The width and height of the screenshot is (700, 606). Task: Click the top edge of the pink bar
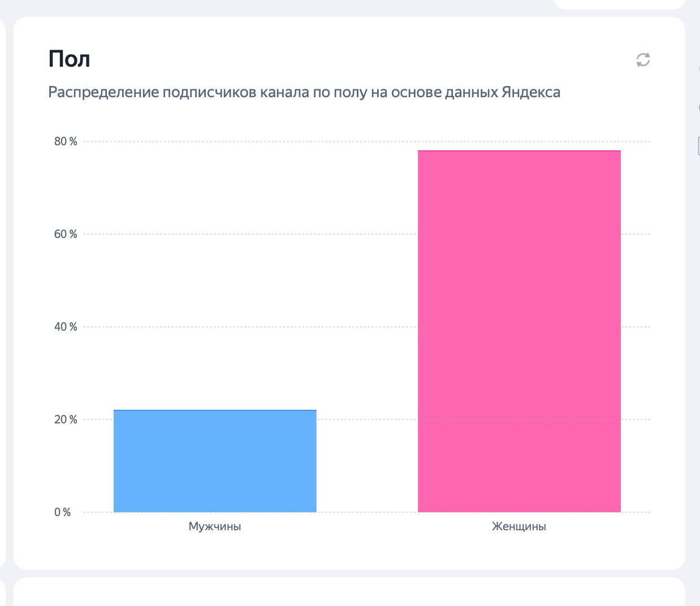(519, 151)
